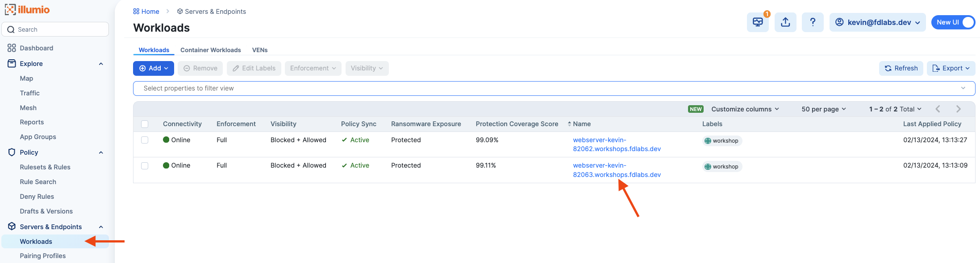Click the 99.11% coverage score
Screen dimensions: 980x263
point(486,165)
